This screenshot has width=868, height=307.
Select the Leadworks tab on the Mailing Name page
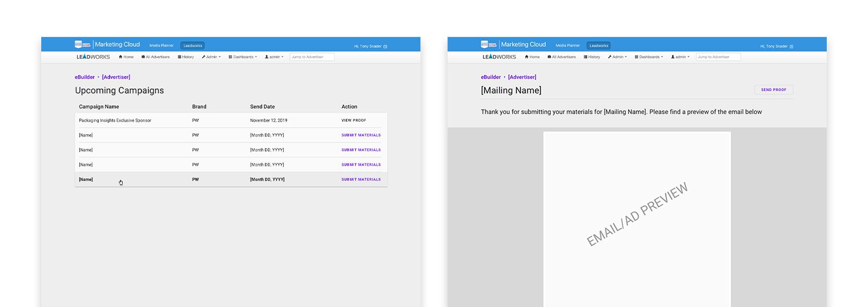coord(599,46)
